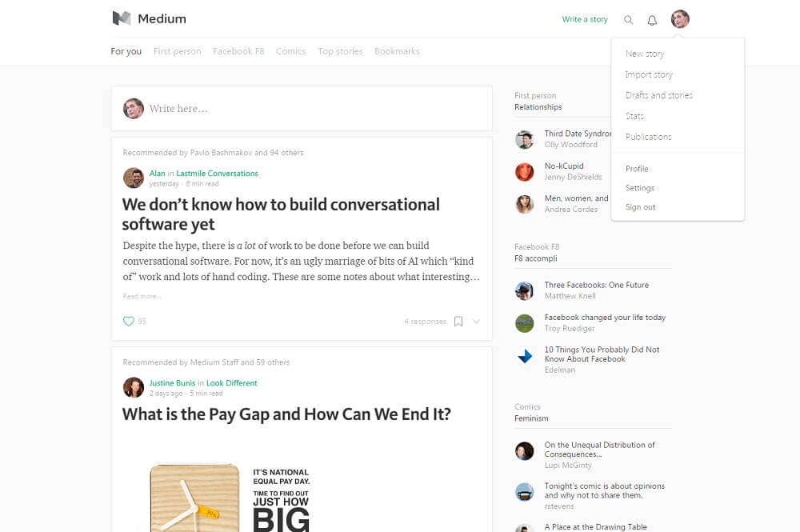Click rstevens's avatar in sidebar

tap(525, 492)
